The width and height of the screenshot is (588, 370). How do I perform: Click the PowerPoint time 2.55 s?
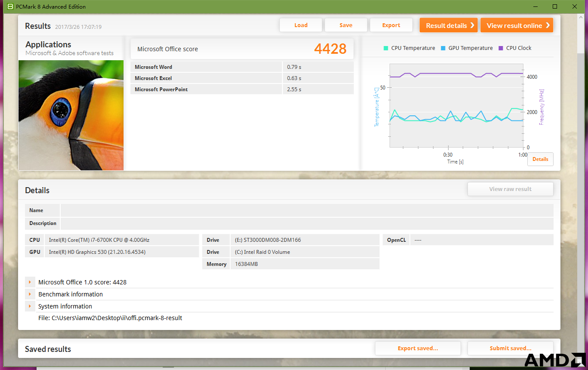coord(294,89)
